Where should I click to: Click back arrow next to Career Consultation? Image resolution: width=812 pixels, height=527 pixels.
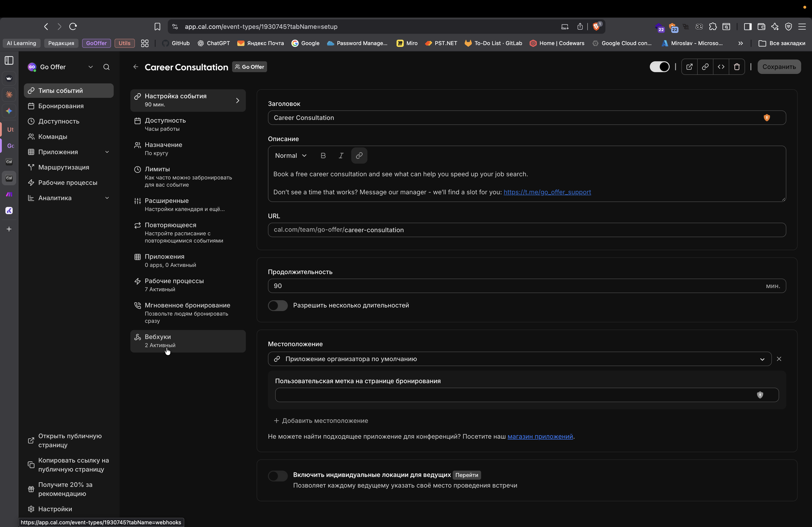[x=136, y=67]
